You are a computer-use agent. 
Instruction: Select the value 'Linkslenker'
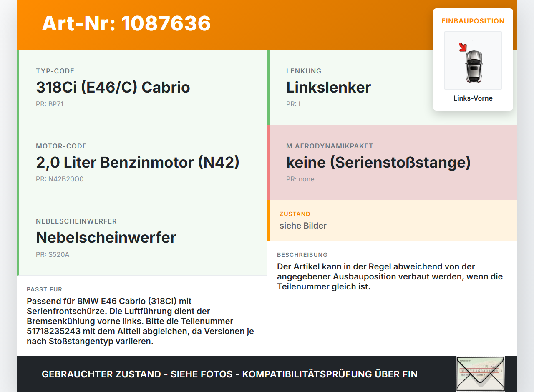pos(328,88)
